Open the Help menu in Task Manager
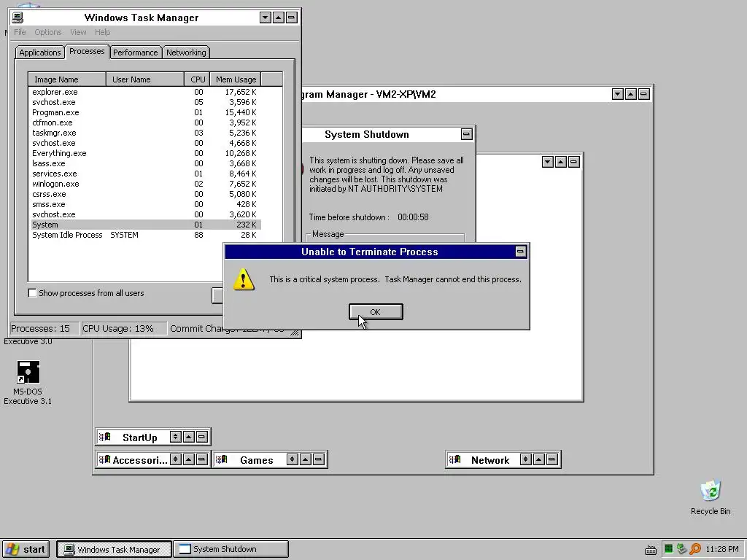The height and width of the screenshot is (560, 747). click(x=102, y=32)
